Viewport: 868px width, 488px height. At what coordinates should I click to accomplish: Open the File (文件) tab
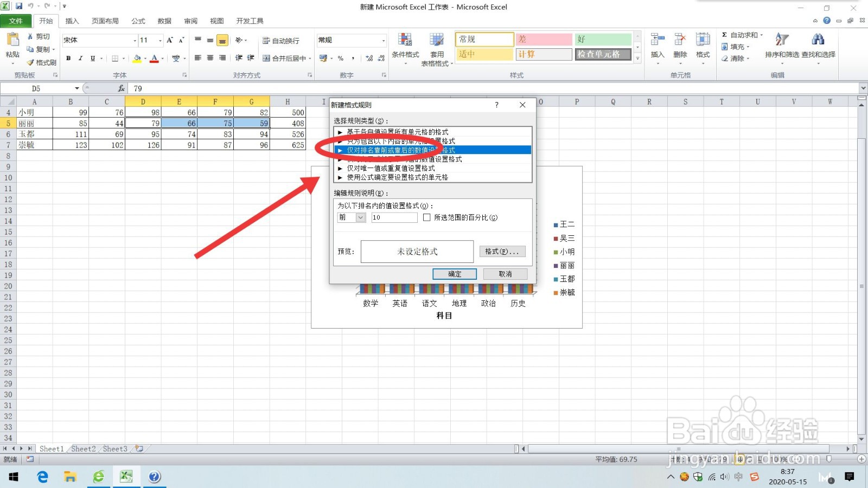(x=16, y=21)
